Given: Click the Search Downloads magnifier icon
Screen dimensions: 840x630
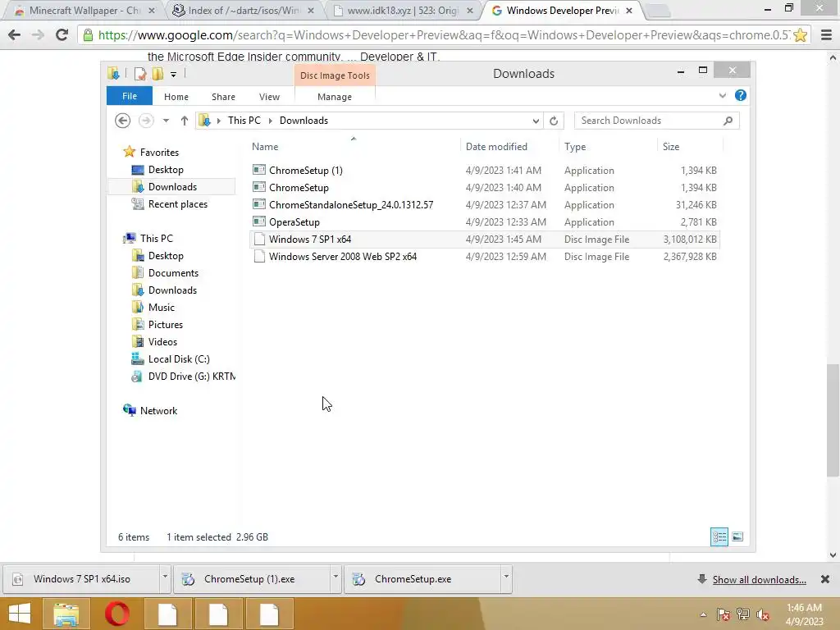Looking at the screenshot, I should click(x=728, y=121).
